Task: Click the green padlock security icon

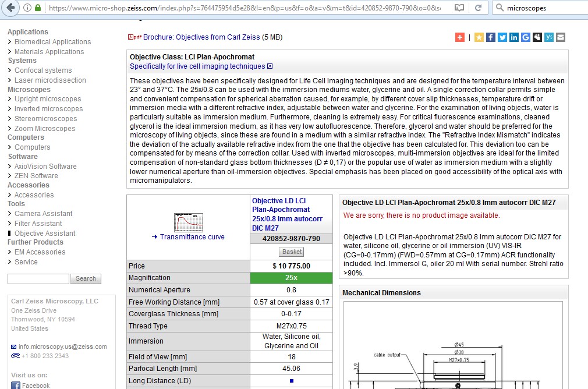Action: 37,8
